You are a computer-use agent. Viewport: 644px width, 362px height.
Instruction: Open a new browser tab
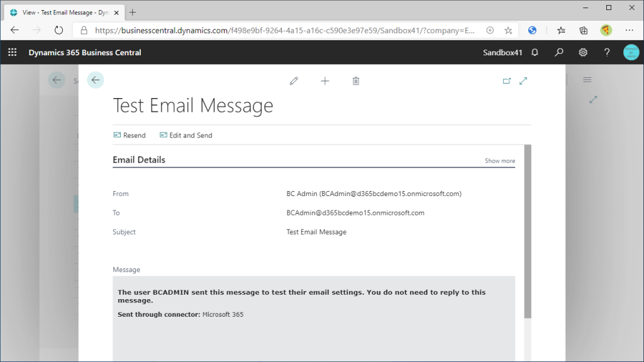[132, 13]
